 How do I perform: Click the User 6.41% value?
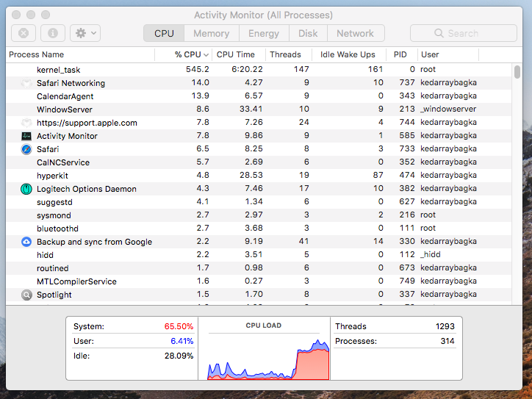pyautogui.click(x=181, y=341)
